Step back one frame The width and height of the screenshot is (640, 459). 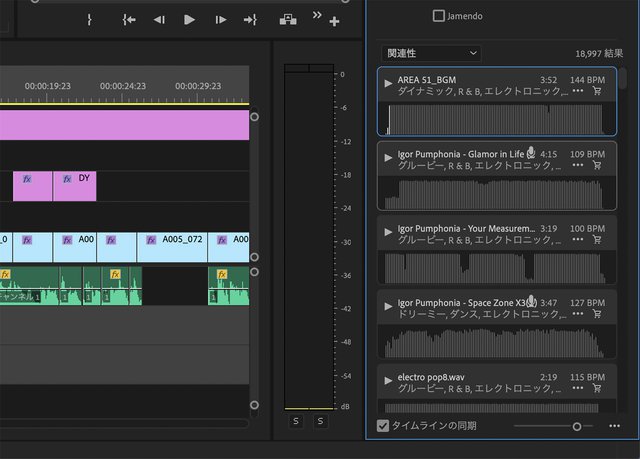159,19
